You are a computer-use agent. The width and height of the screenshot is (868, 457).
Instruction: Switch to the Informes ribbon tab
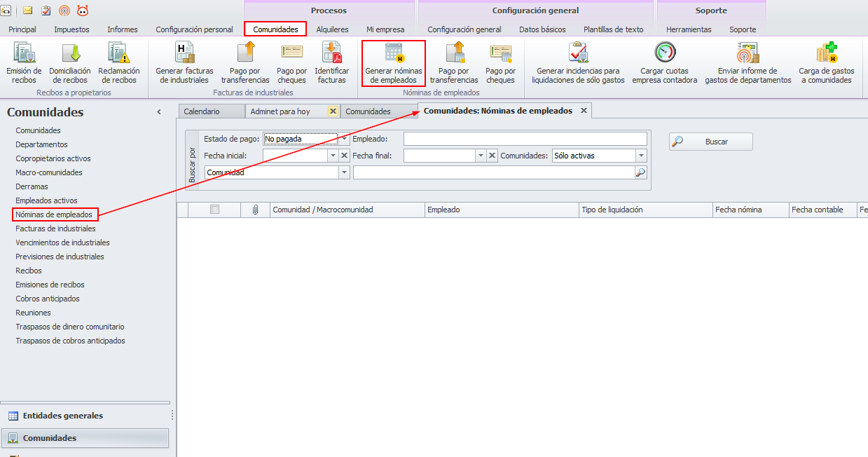point(123,29)
